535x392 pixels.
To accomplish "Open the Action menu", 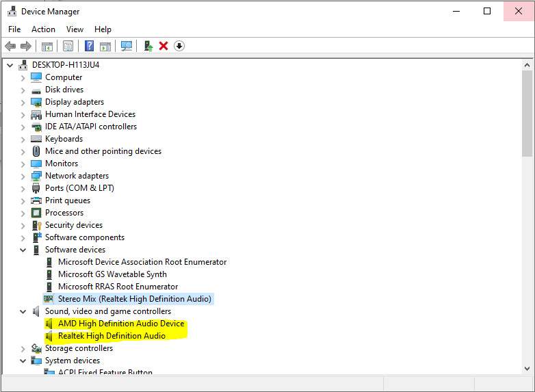I will click(43, 29).
